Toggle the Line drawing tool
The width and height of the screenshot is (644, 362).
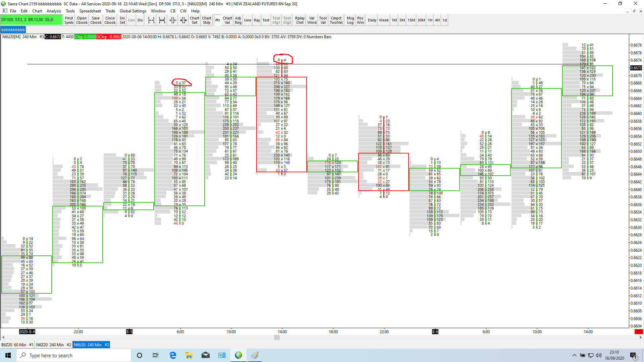coord(248,20)
